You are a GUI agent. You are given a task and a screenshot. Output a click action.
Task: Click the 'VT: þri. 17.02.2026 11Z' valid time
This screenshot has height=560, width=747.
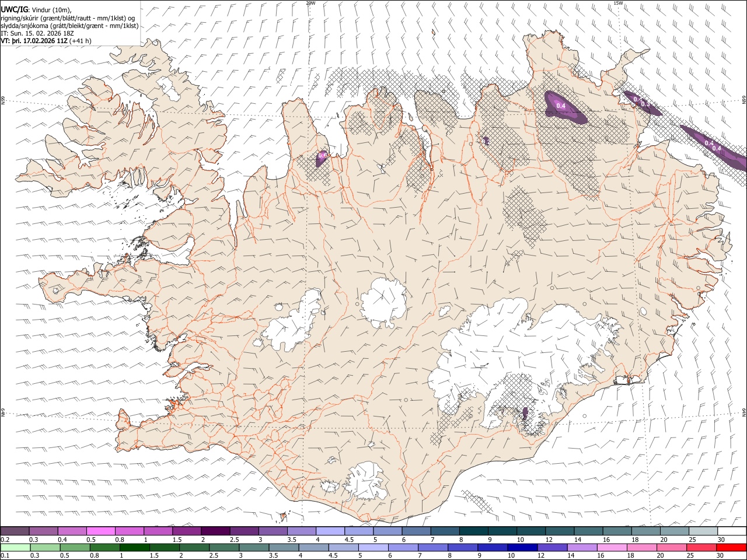click(34, 41)
